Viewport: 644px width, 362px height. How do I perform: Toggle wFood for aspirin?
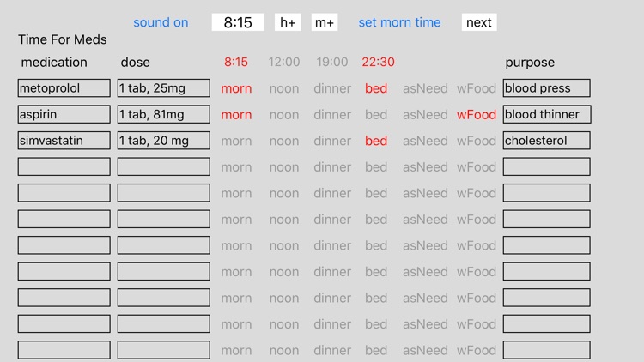[477, 114]
